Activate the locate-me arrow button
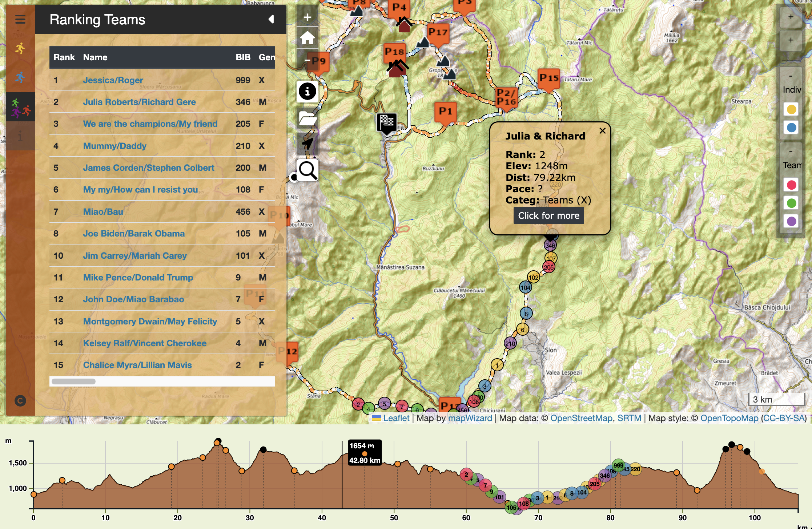 (x=307, y=144)
